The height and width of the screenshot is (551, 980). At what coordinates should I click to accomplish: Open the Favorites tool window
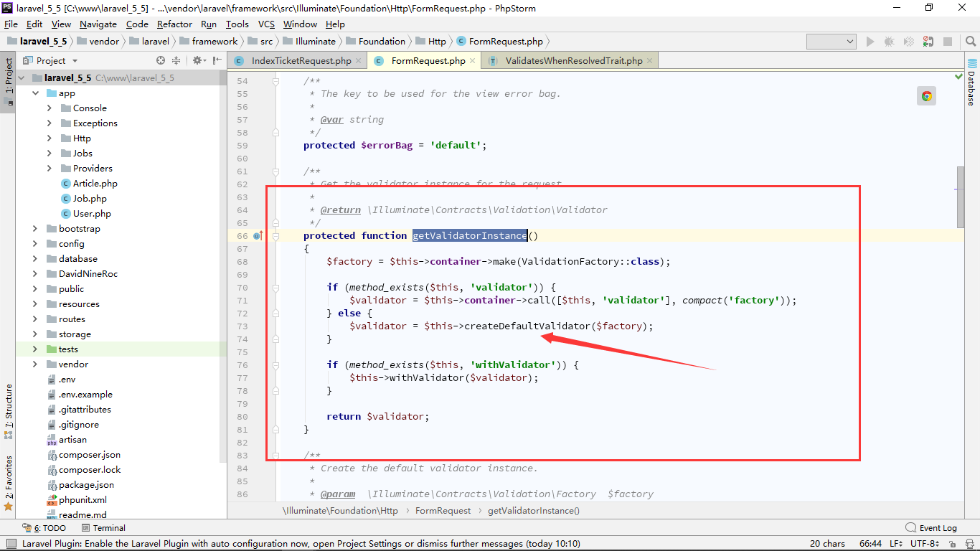(x=8, y=483)
